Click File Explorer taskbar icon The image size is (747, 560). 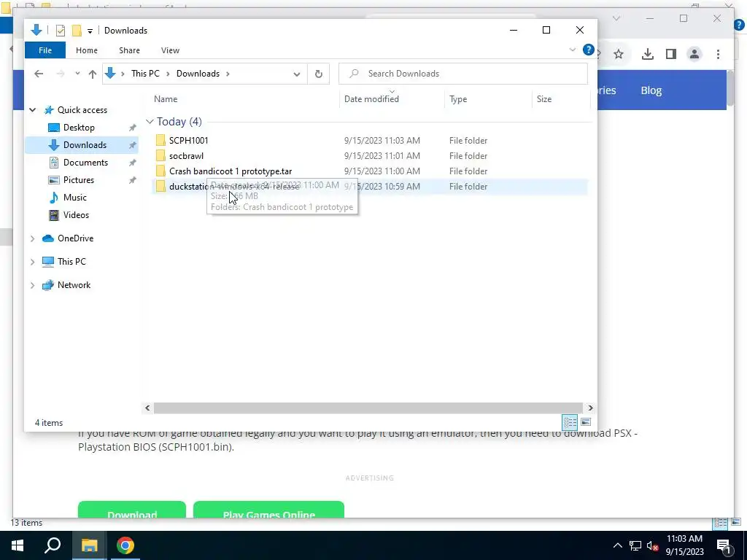click(89, 545)
